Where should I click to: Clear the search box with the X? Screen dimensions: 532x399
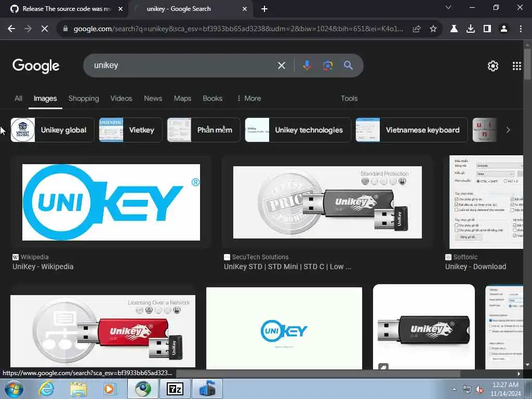pyautogui.click(x=282, y=65)
